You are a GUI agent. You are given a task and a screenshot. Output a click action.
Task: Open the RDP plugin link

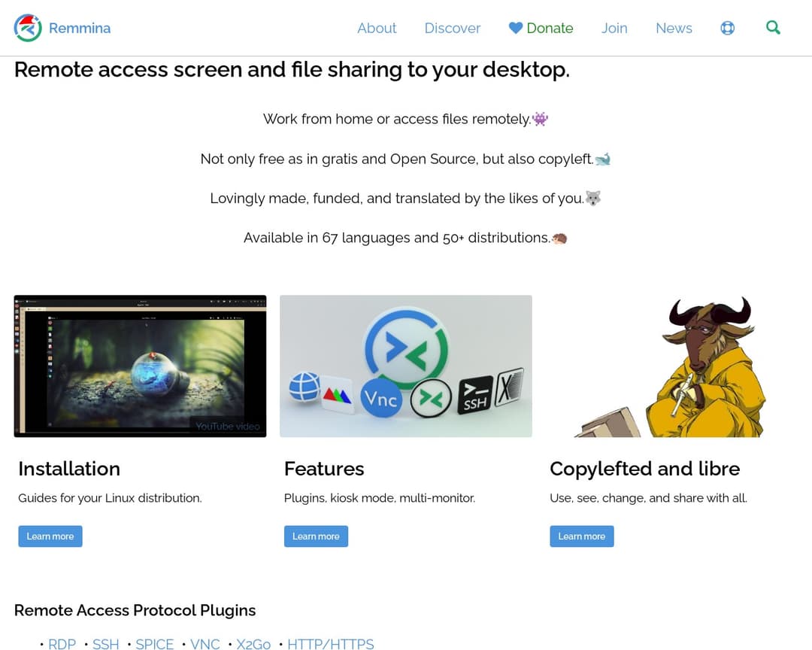(62, 644)
